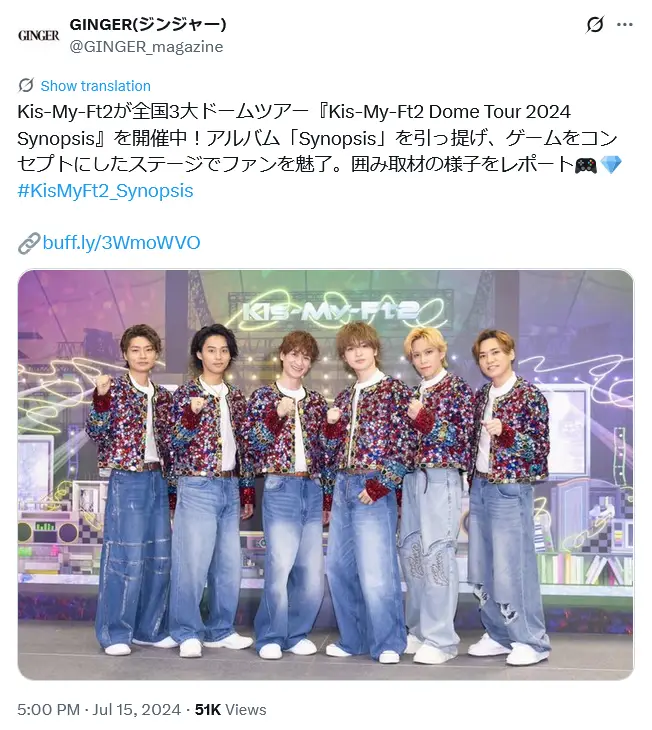Click the blue gem emoji in tweet

point(611,165)
